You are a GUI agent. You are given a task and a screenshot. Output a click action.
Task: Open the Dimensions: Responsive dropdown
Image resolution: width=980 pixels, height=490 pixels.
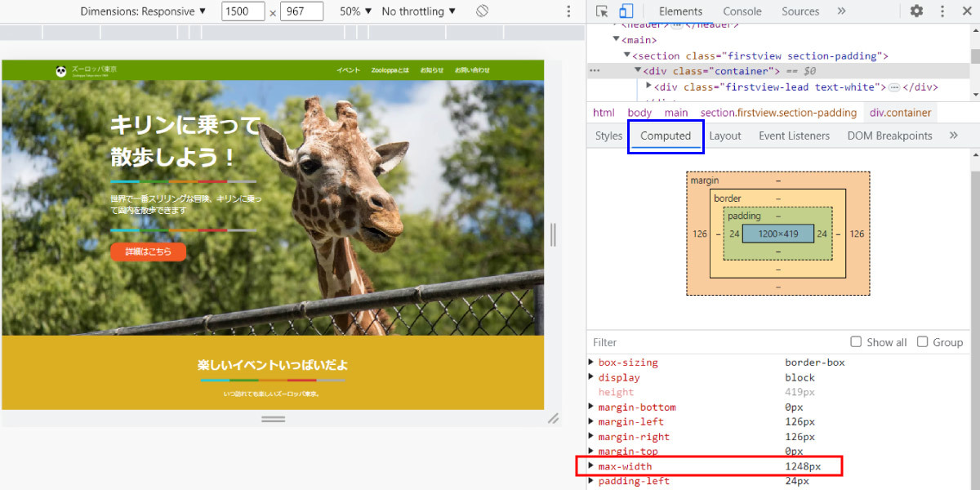pyautogui.click(x=144, y=11)
